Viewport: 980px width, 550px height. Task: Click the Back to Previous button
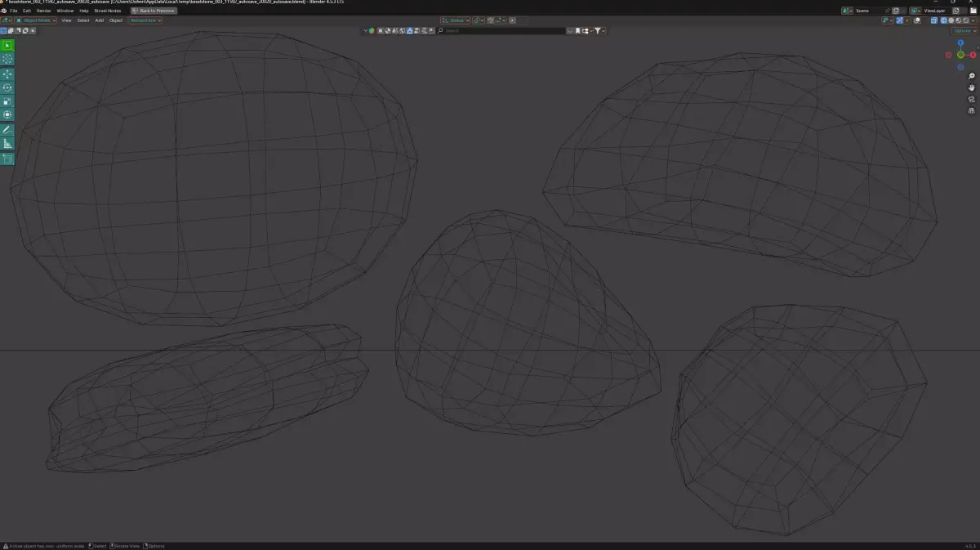[154, 11]
